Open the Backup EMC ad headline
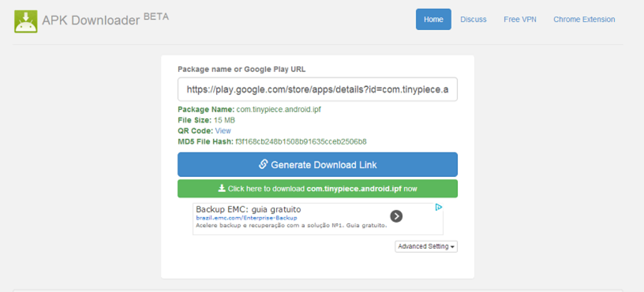The image size is (644, 292). (248, 209)
